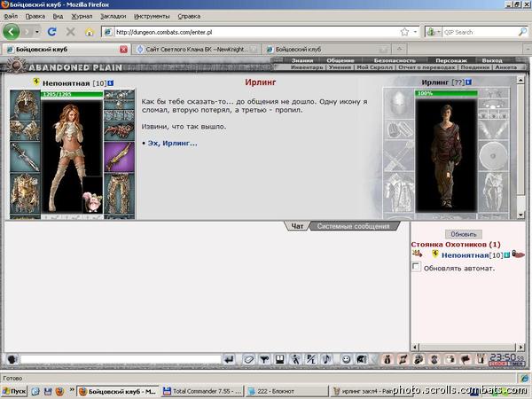Viewport: 532px width, 399px height.
Task: Click the red flag icon in bottom bar
Action: point(465,359)
